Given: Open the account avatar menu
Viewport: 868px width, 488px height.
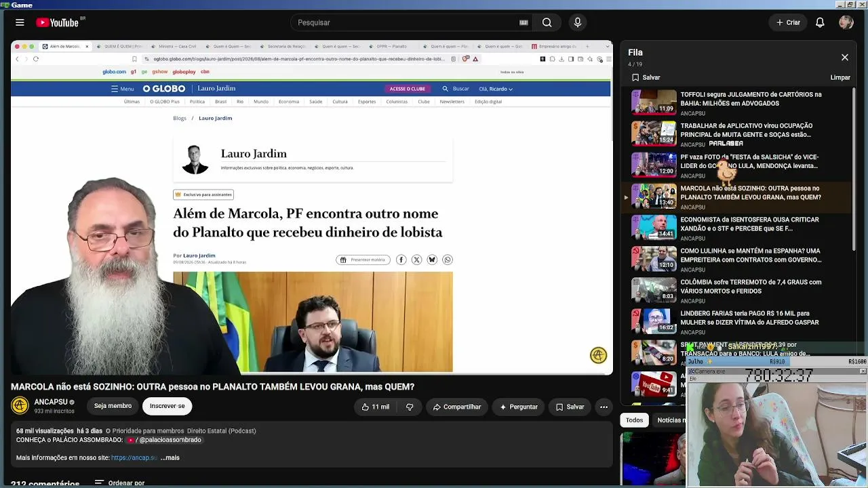Looking at the screenshot, I should [846, 22].
